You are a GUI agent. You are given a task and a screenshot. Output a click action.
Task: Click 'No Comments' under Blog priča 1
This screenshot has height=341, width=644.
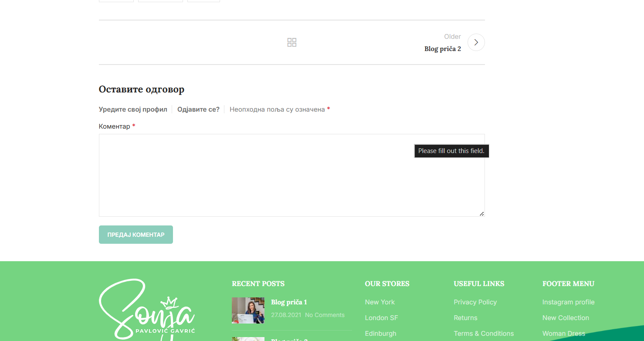pos(325,315)
